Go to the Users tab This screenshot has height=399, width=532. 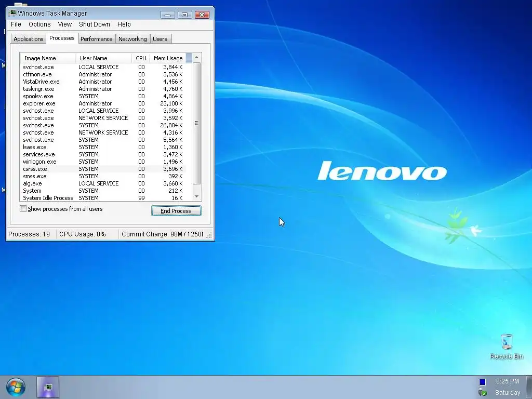tap(160, 39)
